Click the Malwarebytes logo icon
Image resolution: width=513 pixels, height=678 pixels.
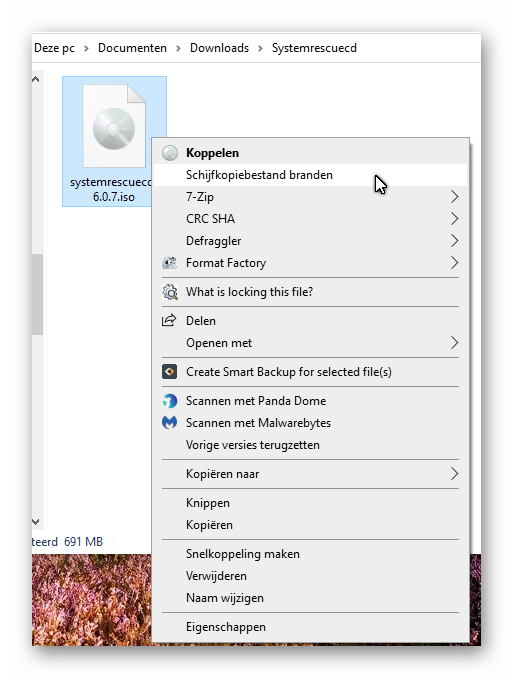coord(170,422)
